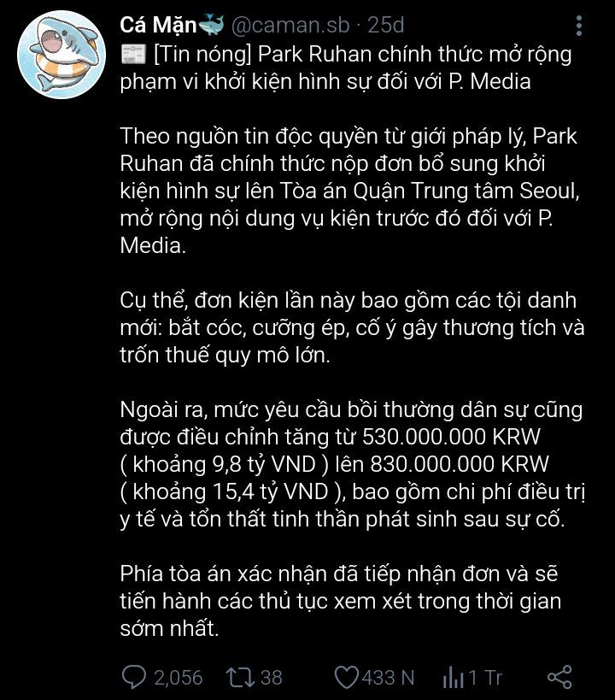
Task: Tap the 38 reposts count
Action: [272, 678]
